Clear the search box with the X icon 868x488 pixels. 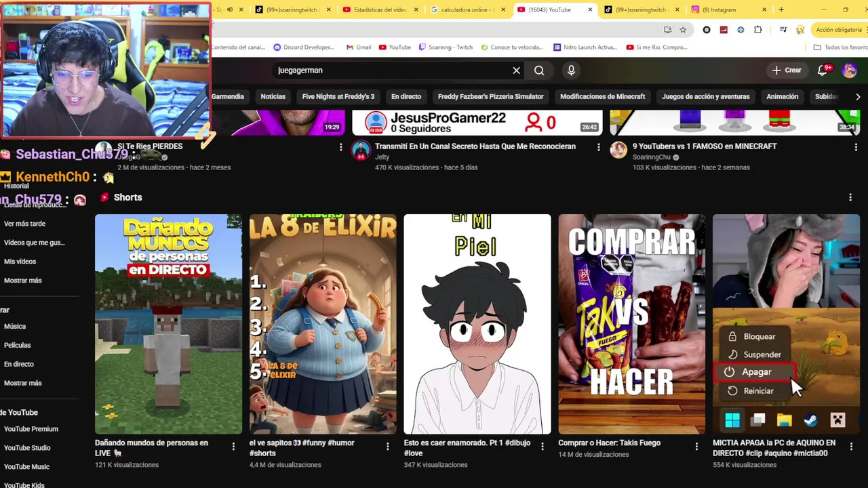516,70
